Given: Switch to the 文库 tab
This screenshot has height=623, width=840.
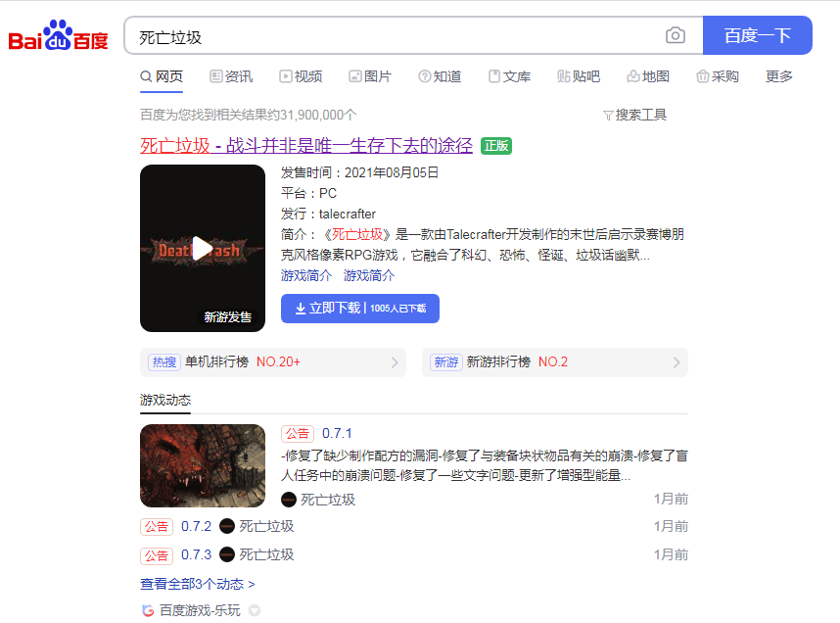Looking at the screenshot, I should tap(509, 76).
